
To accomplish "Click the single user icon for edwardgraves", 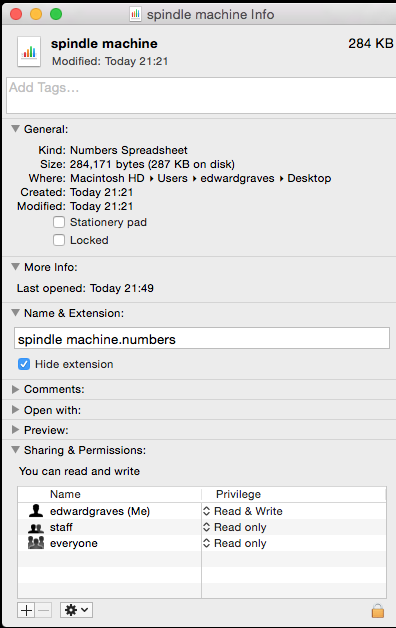I will (x=36, y=511).
